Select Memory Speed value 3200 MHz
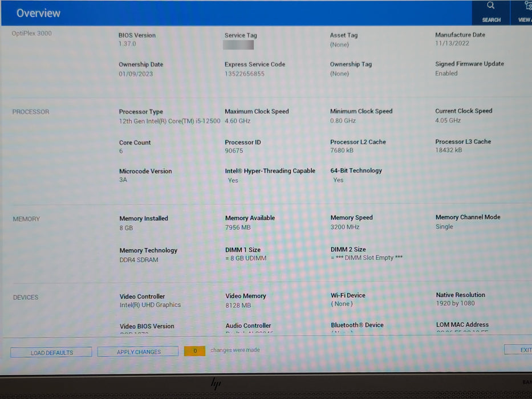This screenshot has height=399, width=532. tap(345, 227)
